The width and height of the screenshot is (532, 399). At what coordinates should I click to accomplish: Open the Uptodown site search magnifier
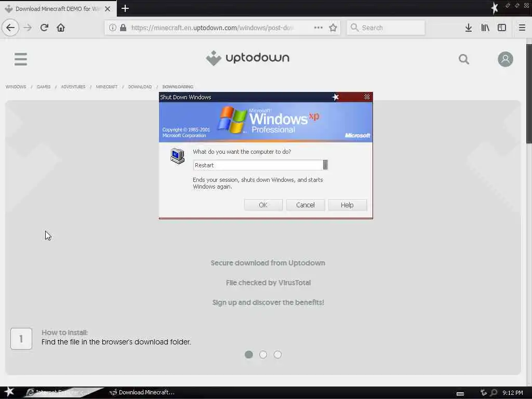click(x=464, y=59)
